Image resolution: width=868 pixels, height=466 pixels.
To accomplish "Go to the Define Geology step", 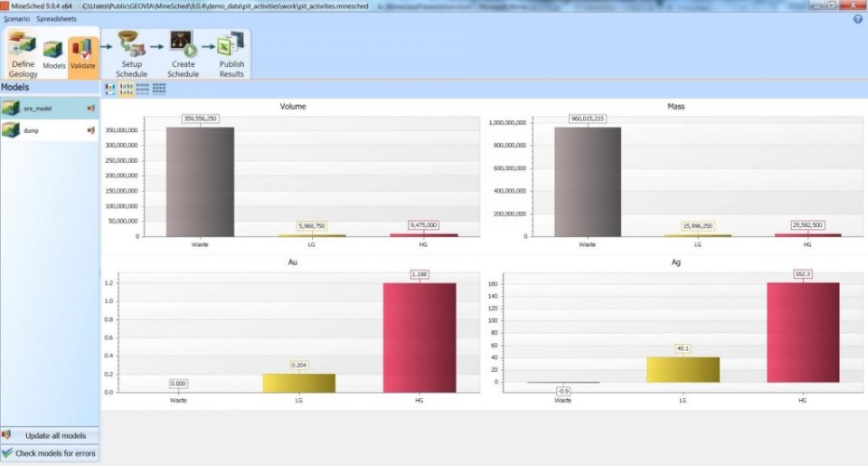I will 23,54.
